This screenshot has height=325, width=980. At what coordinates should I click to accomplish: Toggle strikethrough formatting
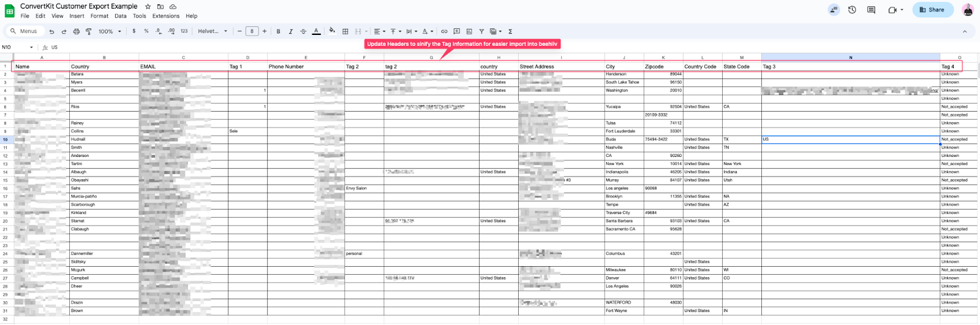[303, 31]
